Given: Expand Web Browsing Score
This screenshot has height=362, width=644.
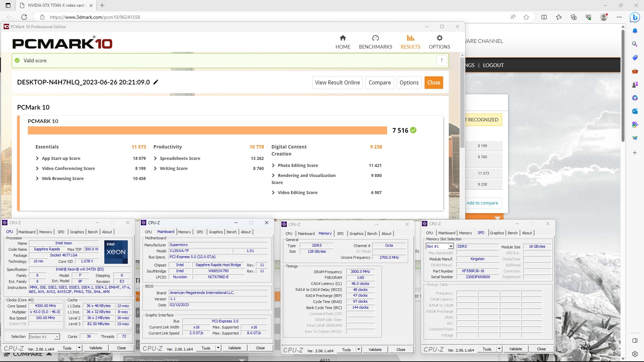Looking at the screenshot, I should (37, 178).
